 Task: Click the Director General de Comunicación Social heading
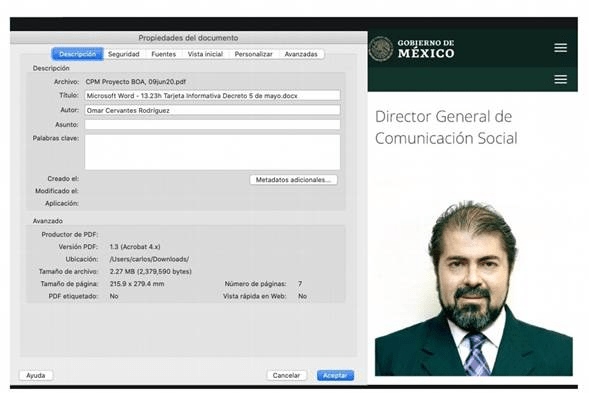point(446,127)
